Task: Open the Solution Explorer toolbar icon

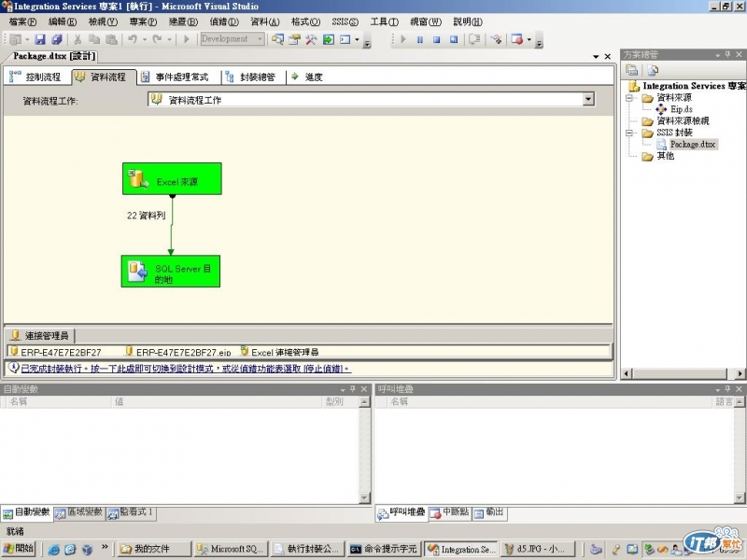Action: pos(277,39)
